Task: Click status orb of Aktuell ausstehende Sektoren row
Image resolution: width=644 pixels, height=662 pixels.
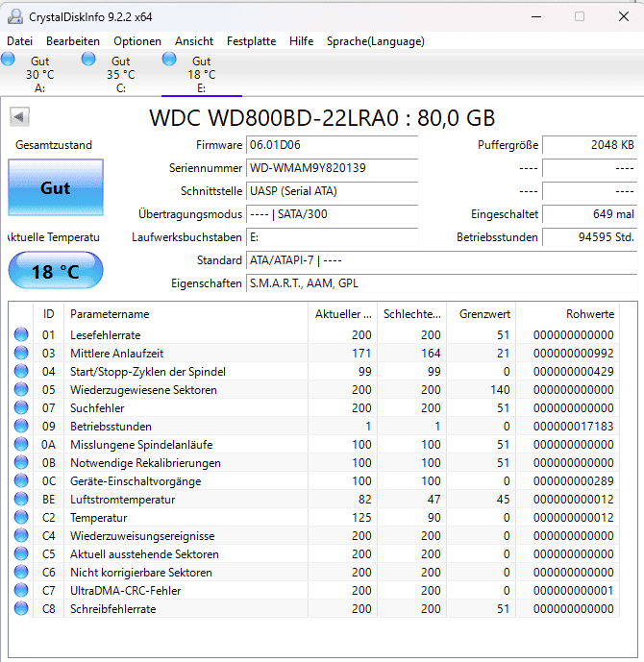Action: click(x=21, y=554)
